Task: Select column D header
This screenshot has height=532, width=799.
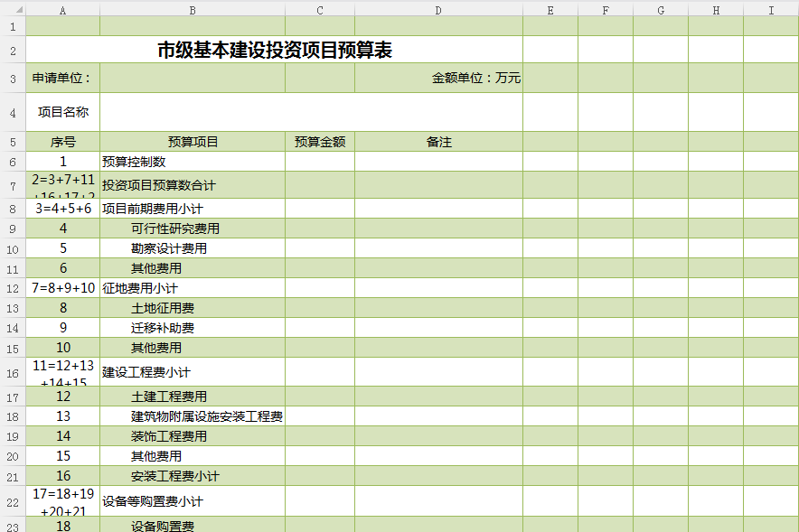Action: tap(438, 9)
